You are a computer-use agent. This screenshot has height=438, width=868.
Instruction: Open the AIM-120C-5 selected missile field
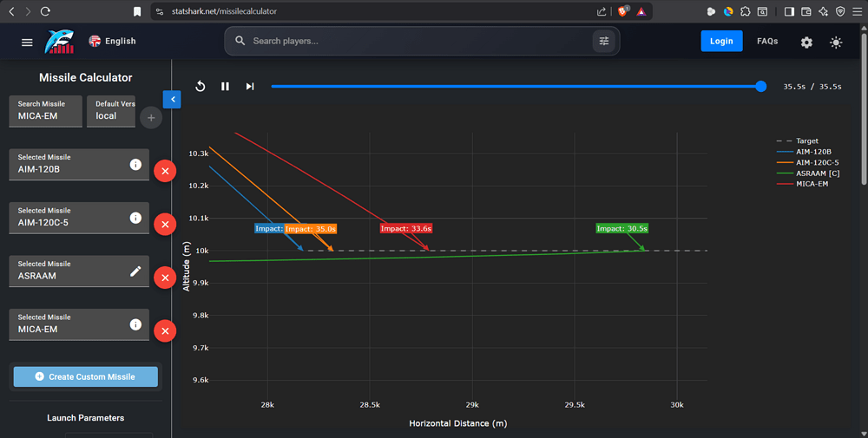(79, 218)
